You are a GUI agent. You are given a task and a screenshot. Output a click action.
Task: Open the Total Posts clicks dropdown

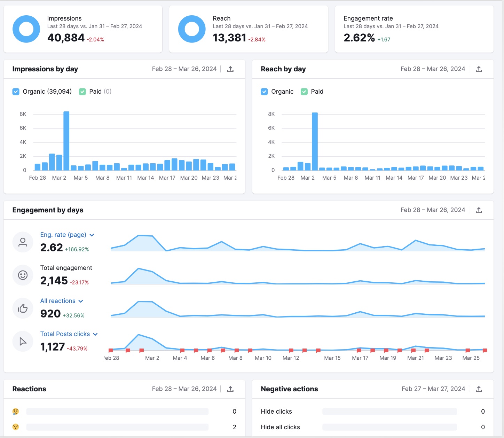[95, 334]
